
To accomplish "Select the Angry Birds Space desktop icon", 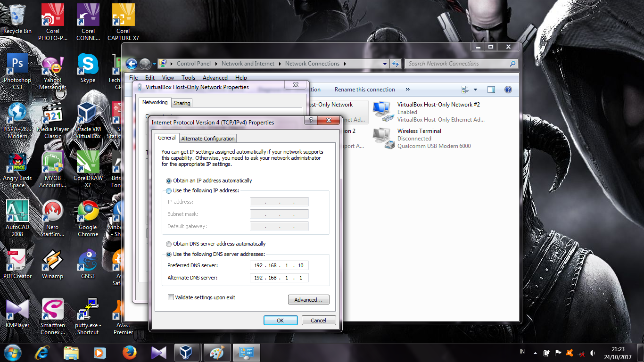I will [17, 169].
